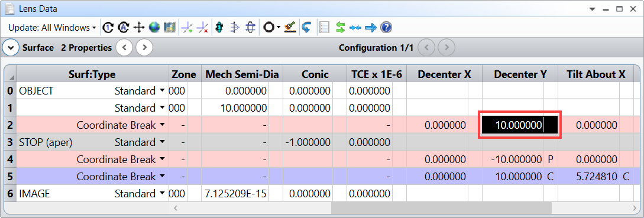The width and height of the screenshot is (644, 218).
Task: Click the update-once circular arrow icon
Action: 108,28
